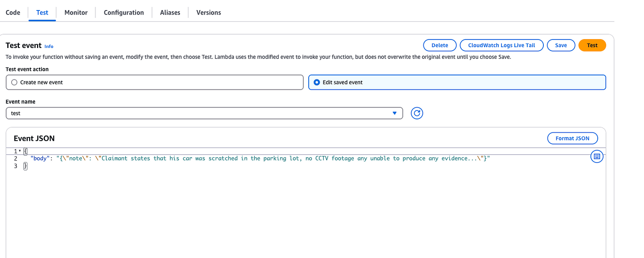Image resolution: width=644 pixels, height=258 pixels.
Task: Open the Aliases tab
Action: pyautogui.click(x=170, y=12)
